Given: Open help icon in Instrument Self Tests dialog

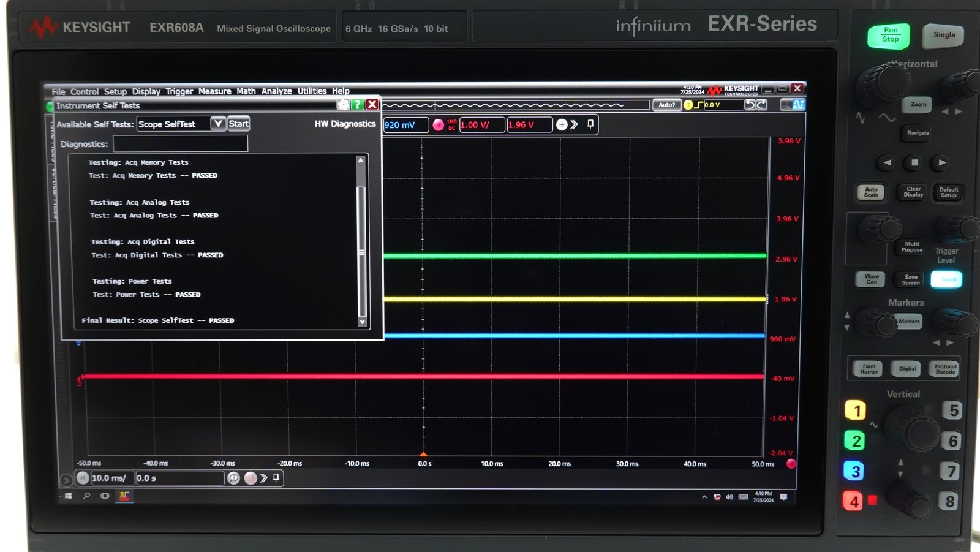Looking at the screenshot, I should pos(357,105).
